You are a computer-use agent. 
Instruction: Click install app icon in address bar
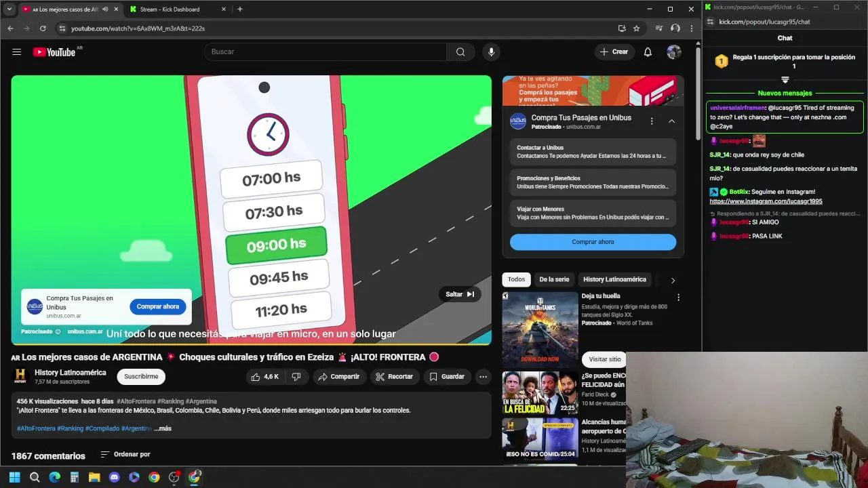tap(622, 28)
